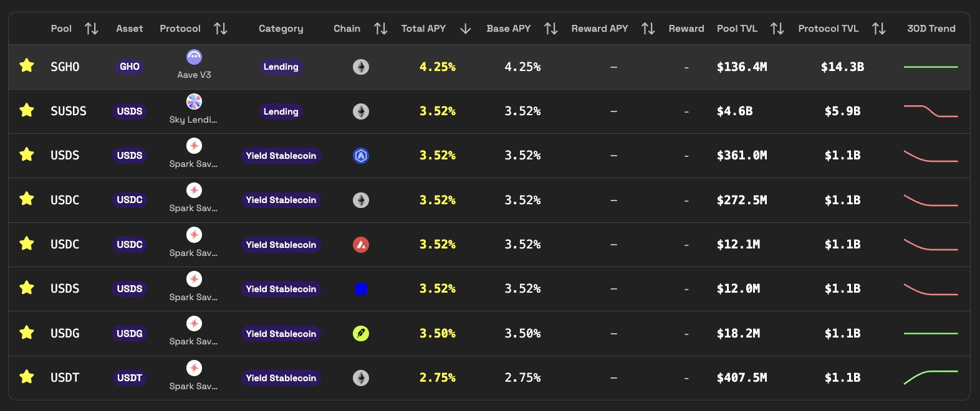Click the blue square chain icon
Viewport: 980px width, 411px height.
[x=361, y=289]
